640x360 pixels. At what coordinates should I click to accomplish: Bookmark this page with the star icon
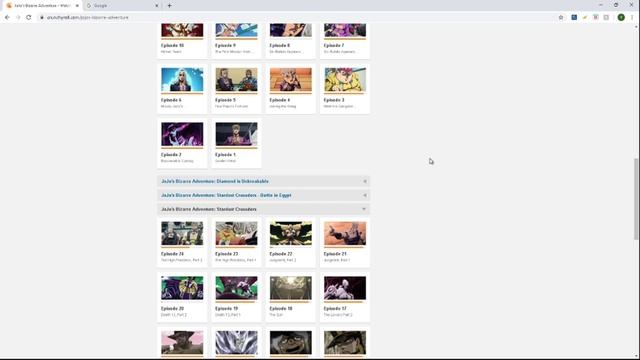[x=561, y=18]
